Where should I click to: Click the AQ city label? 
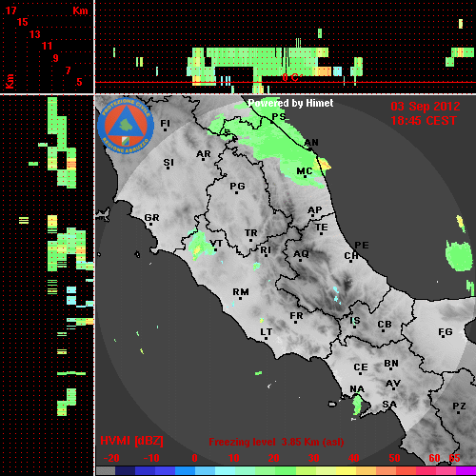click(301, 254)
